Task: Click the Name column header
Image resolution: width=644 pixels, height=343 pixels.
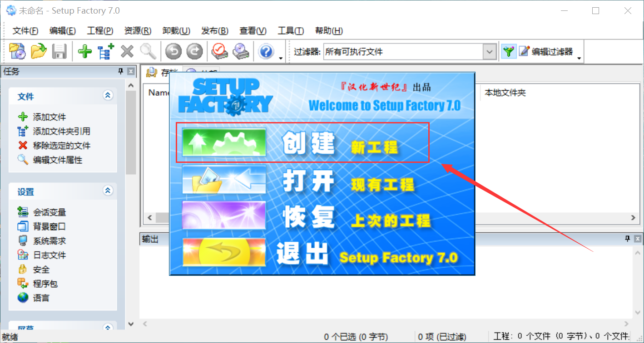Action: [159, 93]
